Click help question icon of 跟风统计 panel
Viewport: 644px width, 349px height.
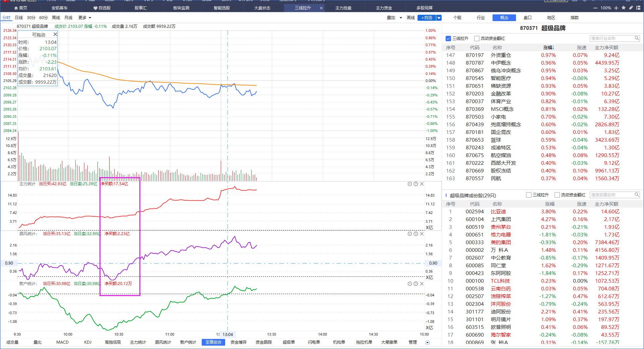(416, 234)
